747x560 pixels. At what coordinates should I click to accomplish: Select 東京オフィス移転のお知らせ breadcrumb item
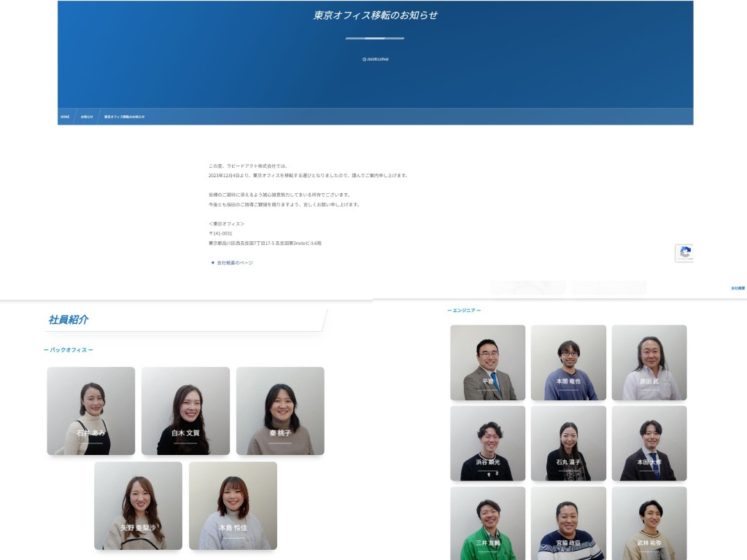[x=124, y=117]
